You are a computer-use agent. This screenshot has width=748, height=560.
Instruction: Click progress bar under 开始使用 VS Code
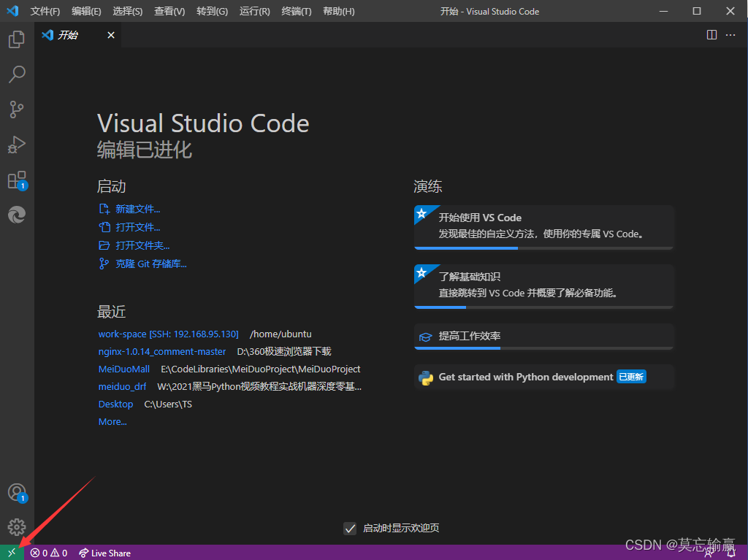pyautogui.click(x=543, y=248)
